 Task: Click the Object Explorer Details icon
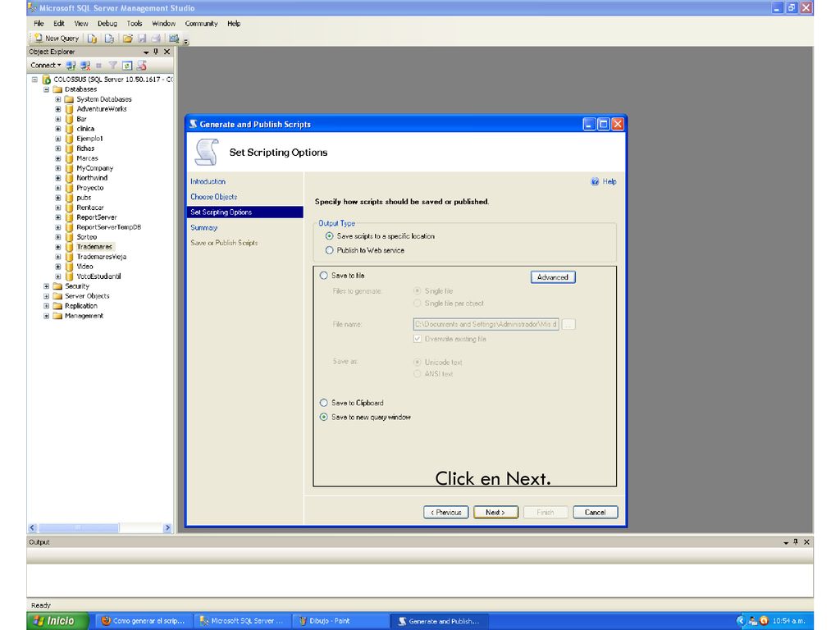pyautogui.click(x=142, y=66)
